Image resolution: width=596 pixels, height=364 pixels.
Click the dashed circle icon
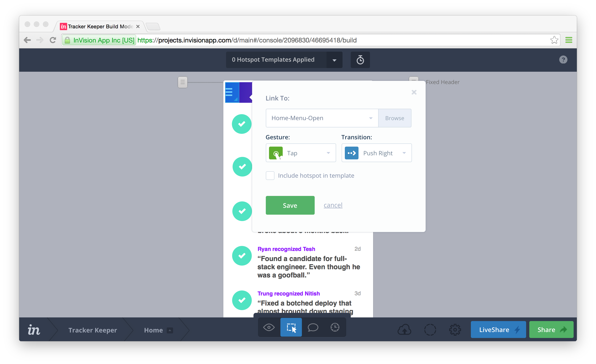click(430, 330)
